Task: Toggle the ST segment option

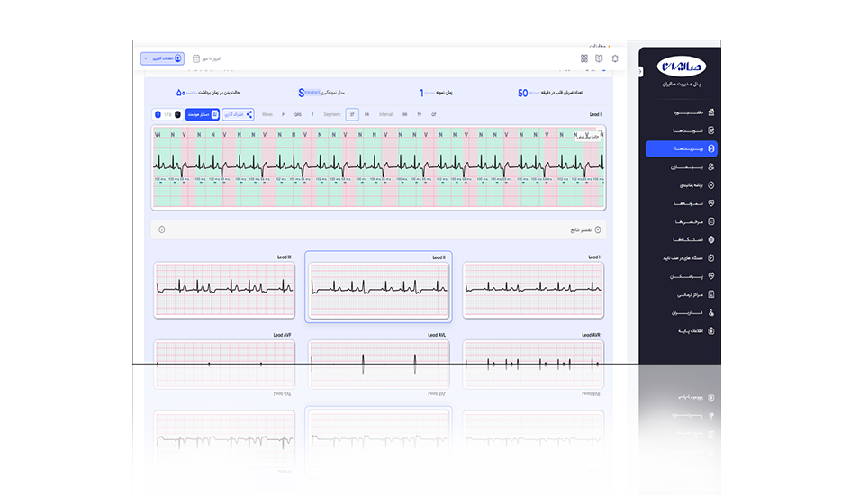Action: click(352, 115)
